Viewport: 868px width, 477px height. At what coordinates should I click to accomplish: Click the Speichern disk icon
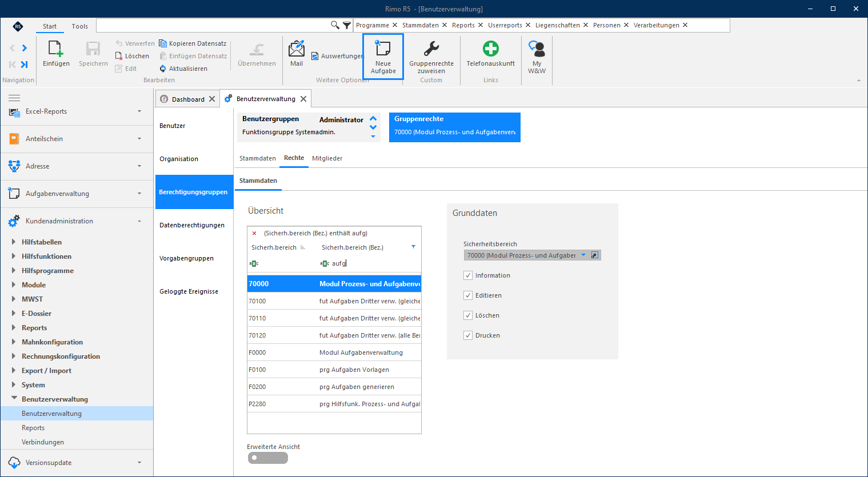tap(93, 49)
